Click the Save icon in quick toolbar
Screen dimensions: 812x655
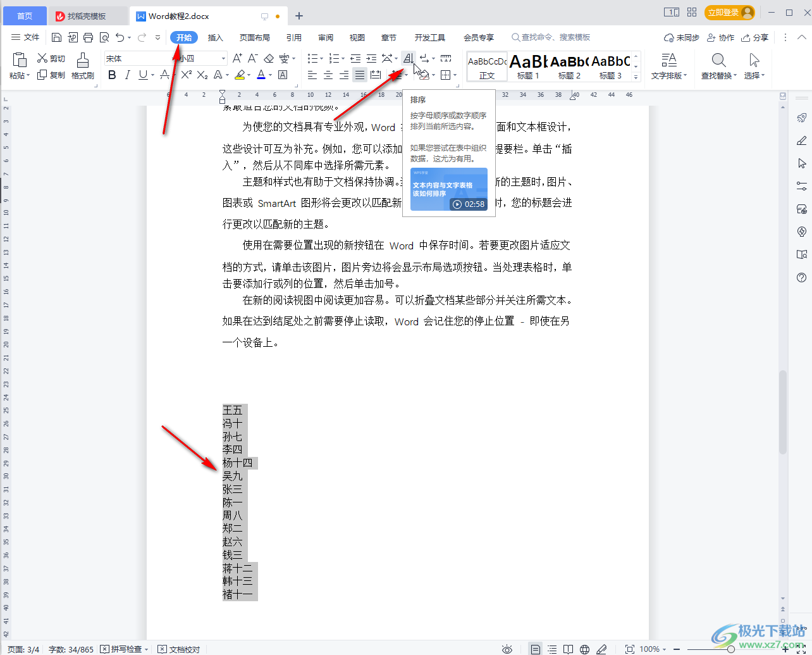click(x=56, y=37)
